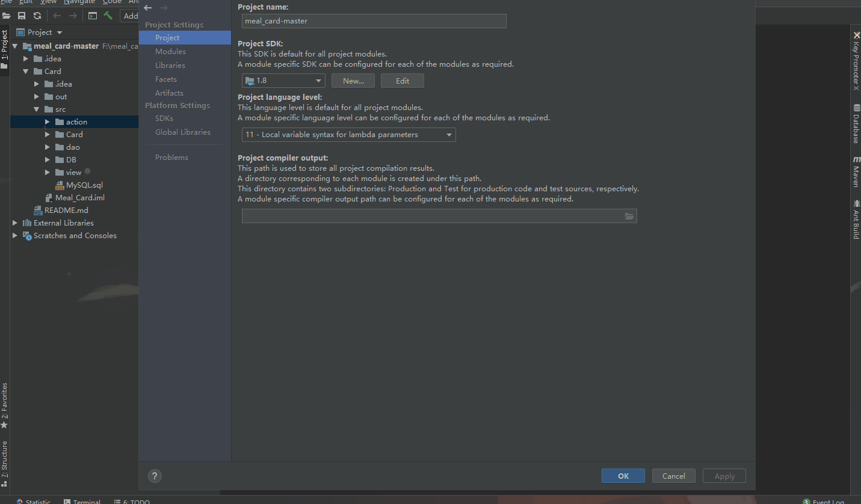Viewport: 861px width, 504px height.
Task: Open the Add Configuration box in the toolbar
Action: 130,16
